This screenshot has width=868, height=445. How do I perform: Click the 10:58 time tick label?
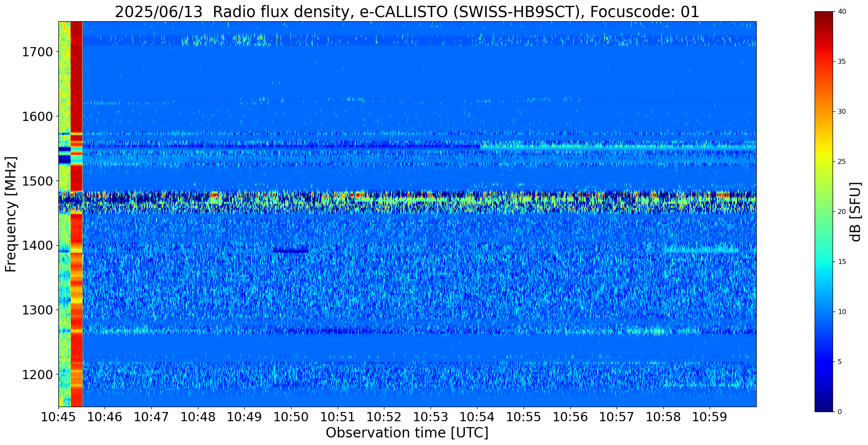(663, 417)
